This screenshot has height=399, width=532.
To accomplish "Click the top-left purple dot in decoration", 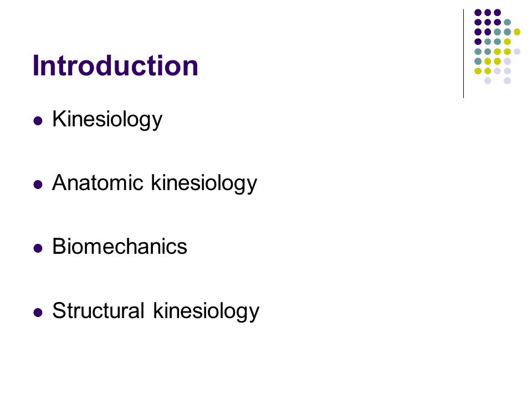I will [x=478, y=13].
